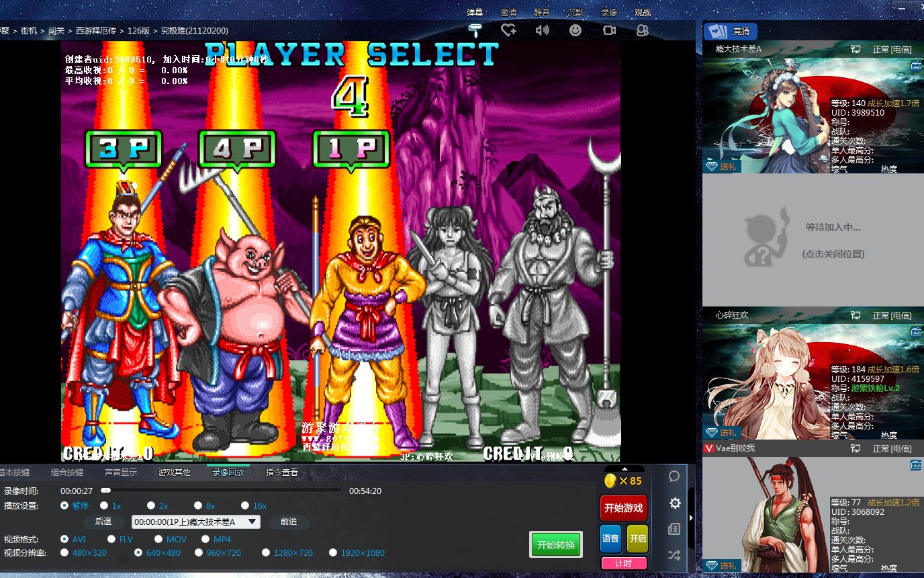
Task: Click the heart-plus invite icon
Action: point(508,30)
